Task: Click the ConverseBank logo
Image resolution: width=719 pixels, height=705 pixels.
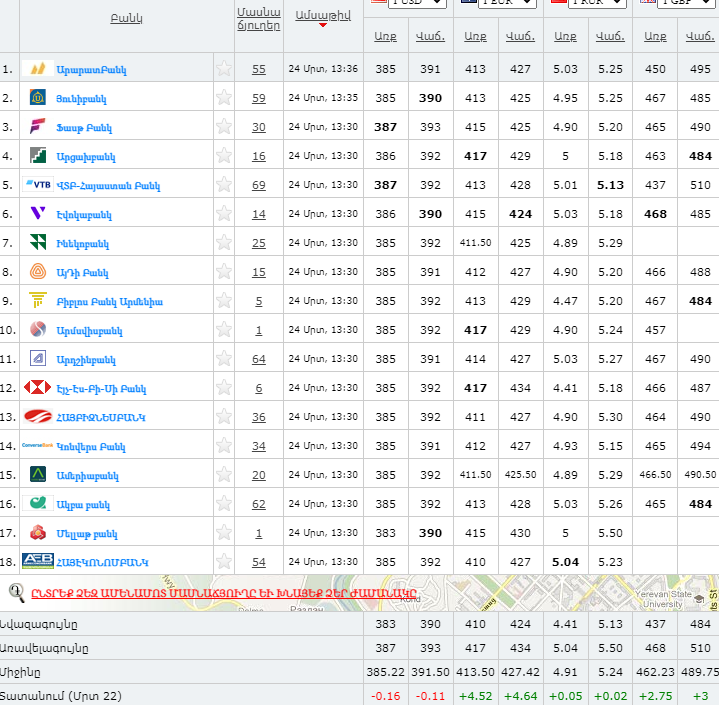Action: point(38,445)
